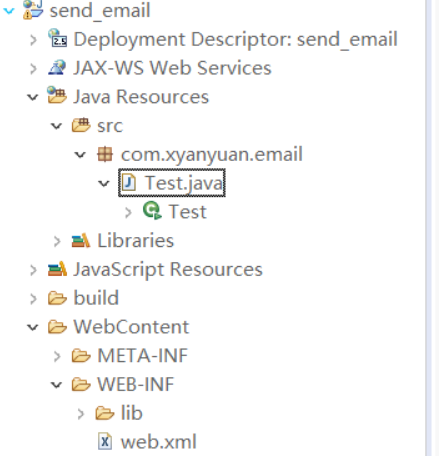Collapse the WEB-INF folder
This screenshot has height=456, width=439.
click(x=56, y=385)
